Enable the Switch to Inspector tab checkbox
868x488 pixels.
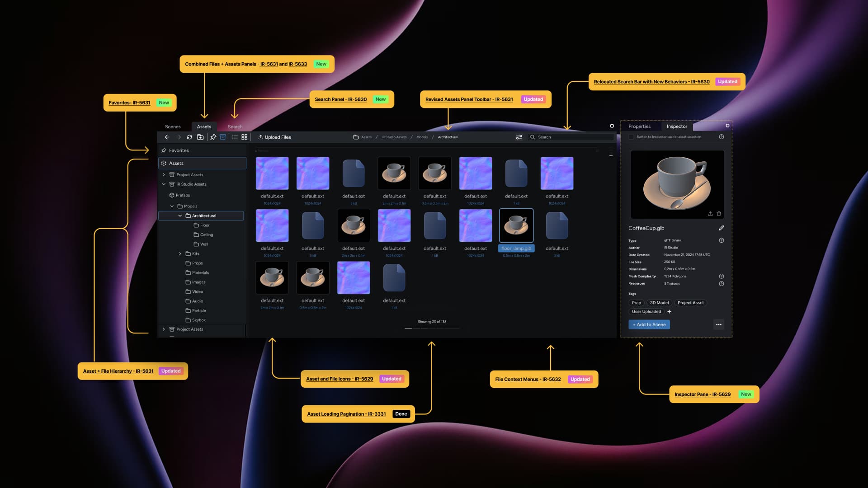[632, 137]
